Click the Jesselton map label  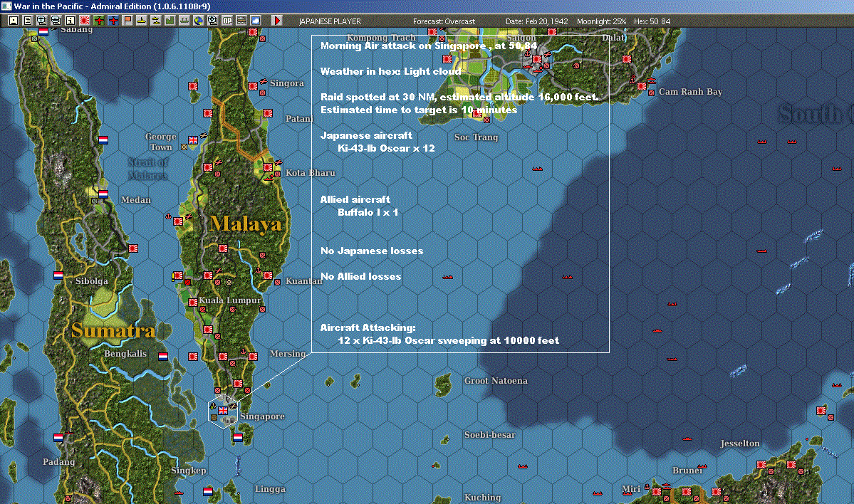click(739, 443)
